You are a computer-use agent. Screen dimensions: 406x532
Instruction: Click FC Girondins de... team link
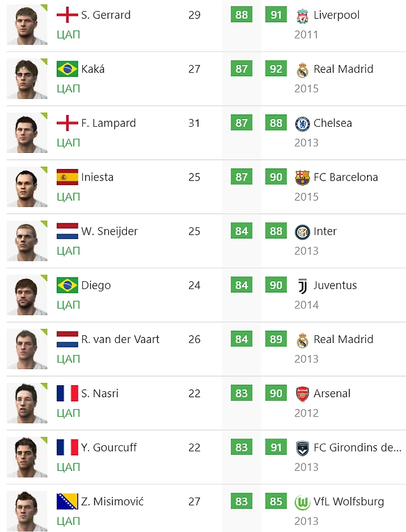[x=358, y=448]
